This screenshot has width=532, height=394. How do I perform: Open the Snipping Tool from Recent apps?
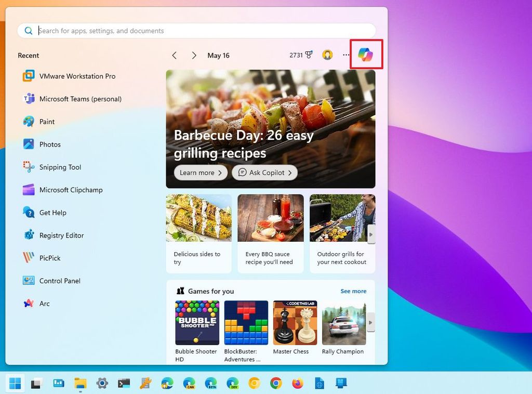click(x=60, y=167)
